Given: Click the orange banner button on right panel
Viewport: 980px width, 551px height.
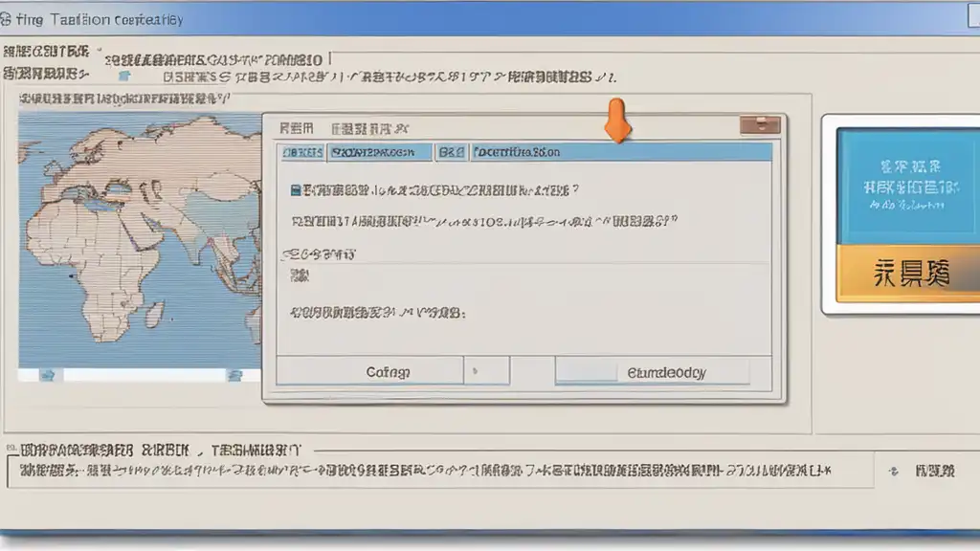Looking at the screenshot, I should 908,273.
